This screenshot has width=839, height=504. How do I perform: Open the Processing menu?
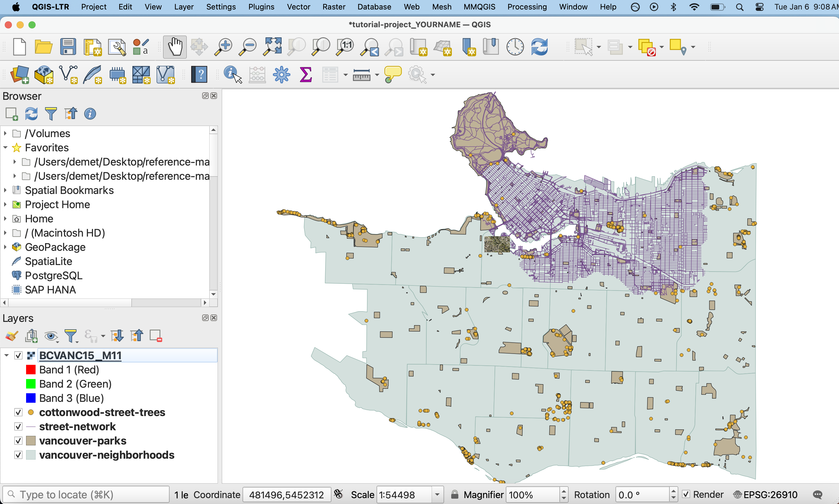[x=527, y=7]
